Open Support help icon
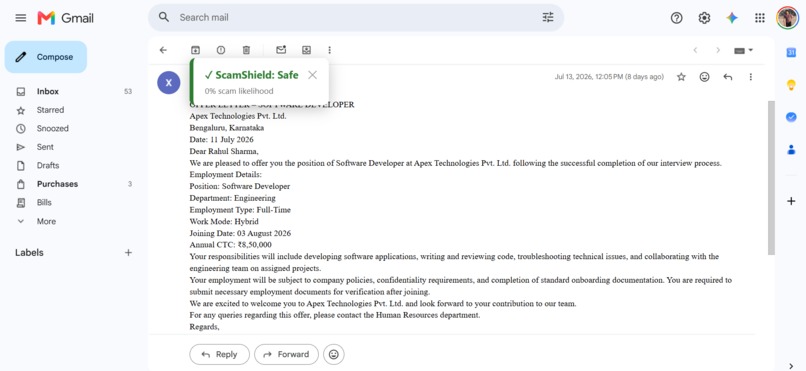 [x=676, y=18]
